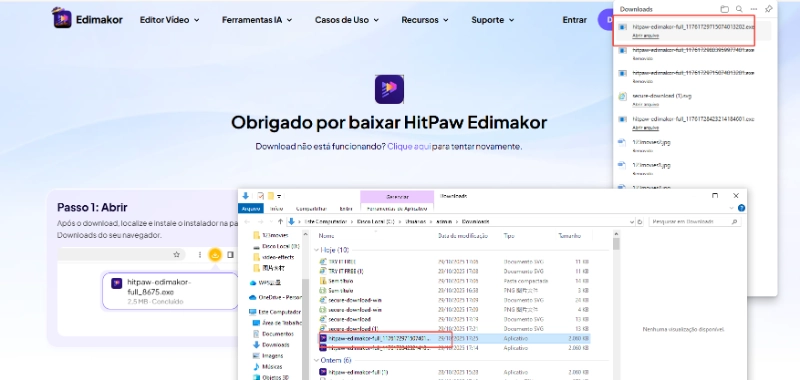Open Documentos in the navigation pane
This screenshot has width=800, height=380.
pyautogui.click(x=273, y=334)
